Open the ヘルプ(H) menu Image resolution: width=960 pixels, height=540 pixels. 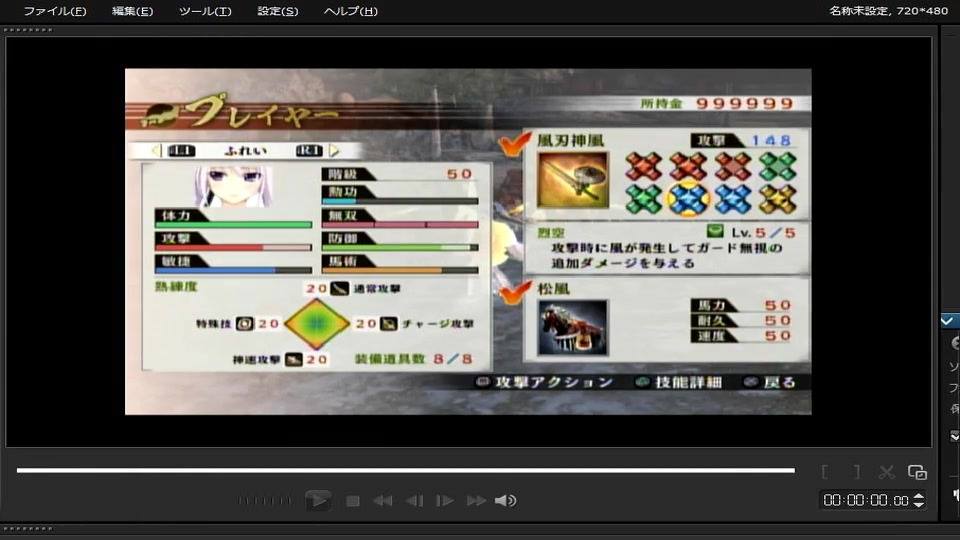[350, 11]
